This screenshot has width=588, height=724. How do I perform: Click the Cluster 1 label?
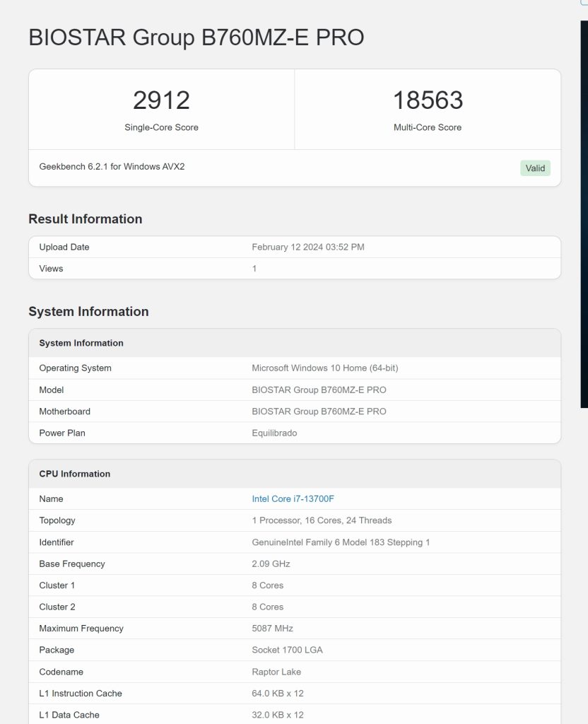(x=57, y=585)
